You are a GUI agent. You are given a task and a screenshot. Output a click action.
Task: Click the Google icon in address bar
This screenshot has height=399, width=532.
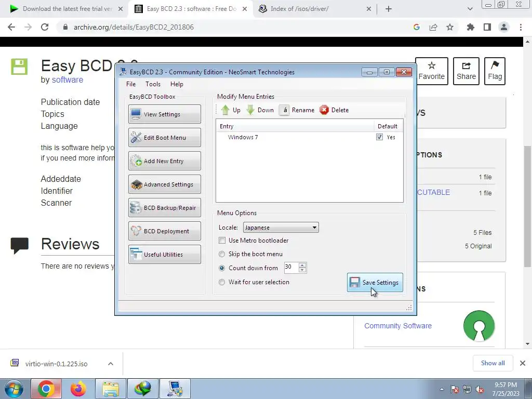pyautogui.click(x=417, y=27)
